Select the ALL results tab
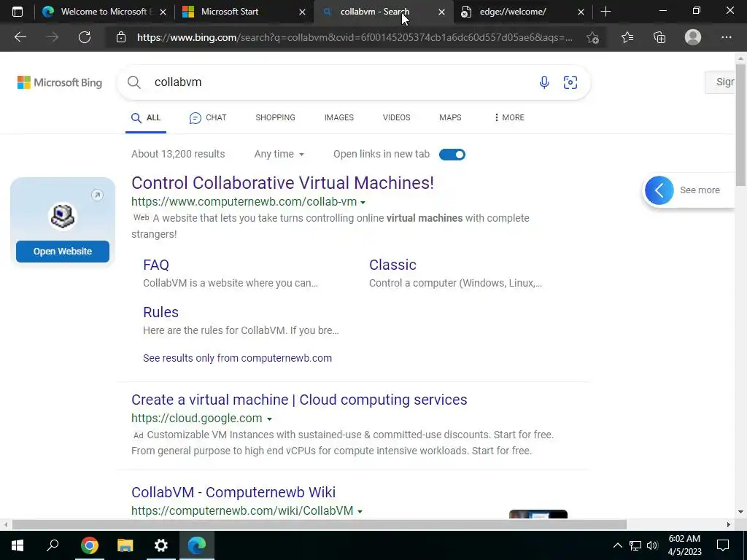 click(146, 117)
